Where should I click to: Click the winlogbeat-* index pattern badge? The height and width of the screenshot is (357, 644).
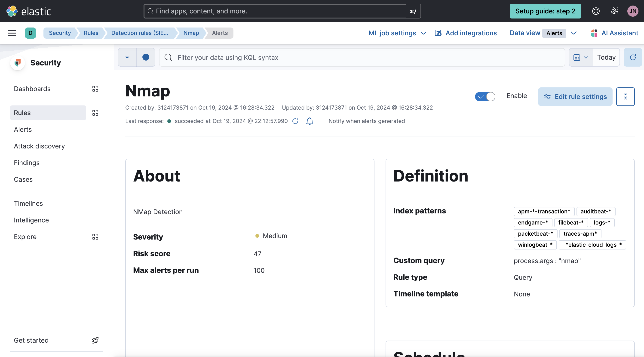[x=535, y=245]
